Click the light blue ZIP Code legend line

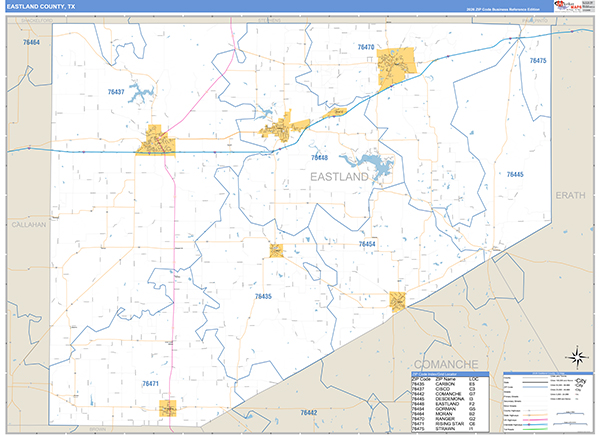click(535, 387)
